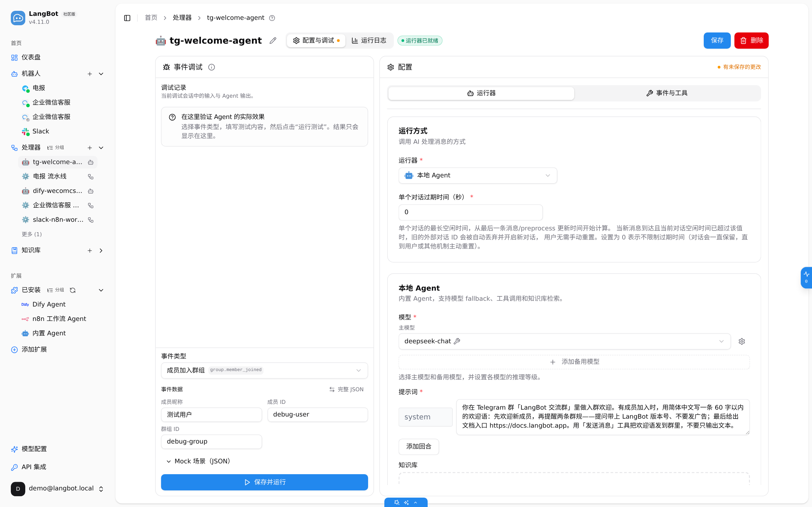Switch to 配置与调试 tab
Screen dimensions: 812x507
[x=316, y=40]
